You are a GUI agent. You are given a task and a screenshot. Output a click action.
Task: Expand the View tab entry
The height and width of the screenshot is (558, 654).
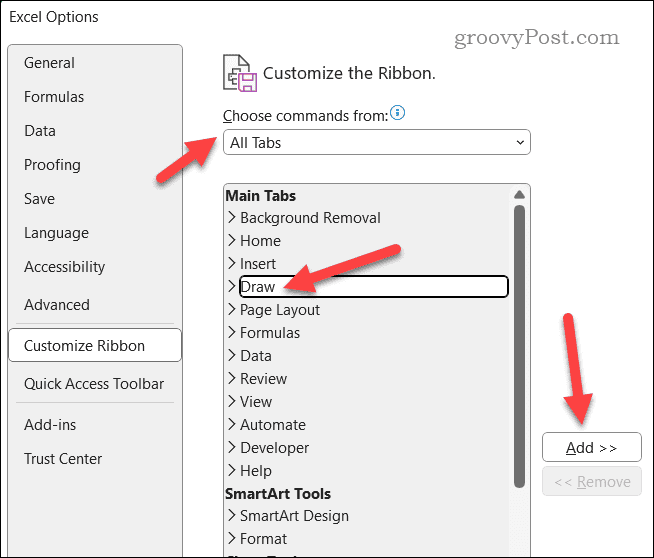point(232,401)
